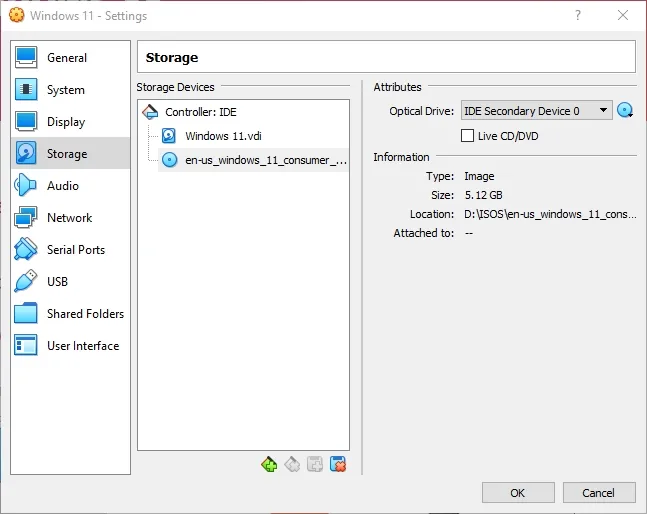Select the Storage category label
The image size is (647, 514).
pyautogui.click(x=67, y=154)
